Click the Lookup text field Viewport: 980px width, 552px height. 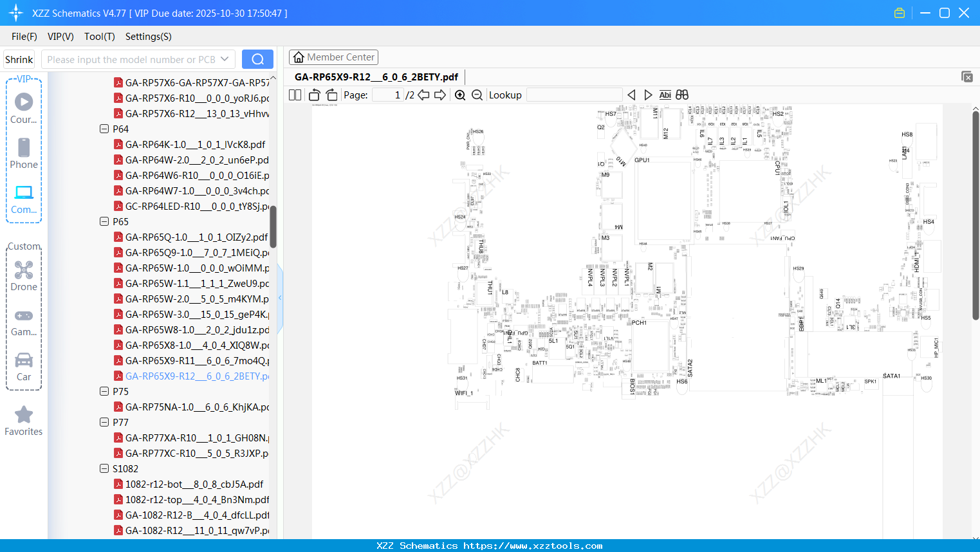click(575, 95)
